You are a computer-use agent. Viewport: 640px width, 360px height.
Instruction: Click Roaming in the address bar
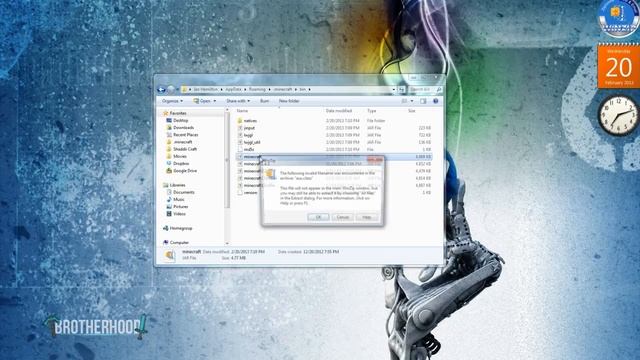(258, 89)
